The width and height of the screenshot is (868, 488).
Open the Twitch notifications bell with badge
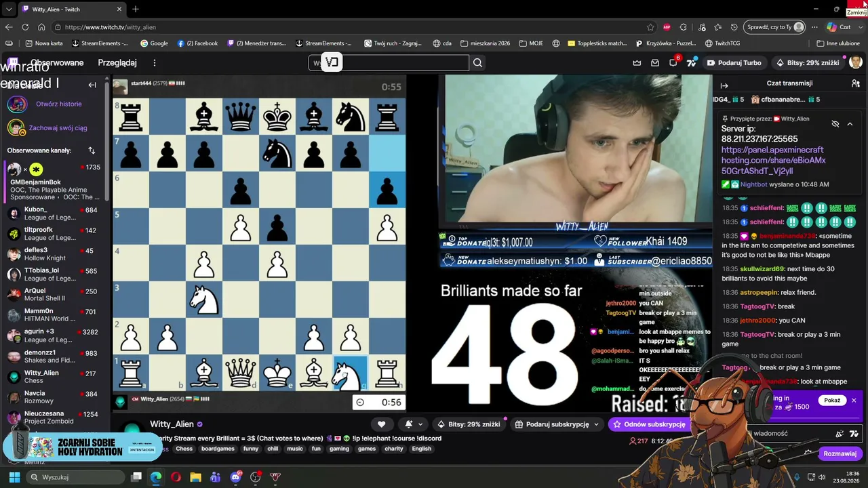tap(673, 62)
